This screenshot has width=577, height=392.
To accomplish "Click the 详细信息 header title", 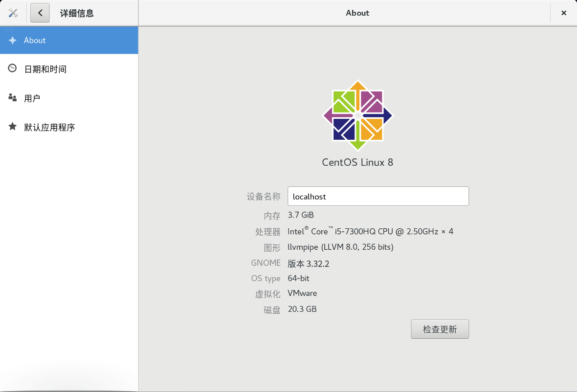I will point(77,13).
